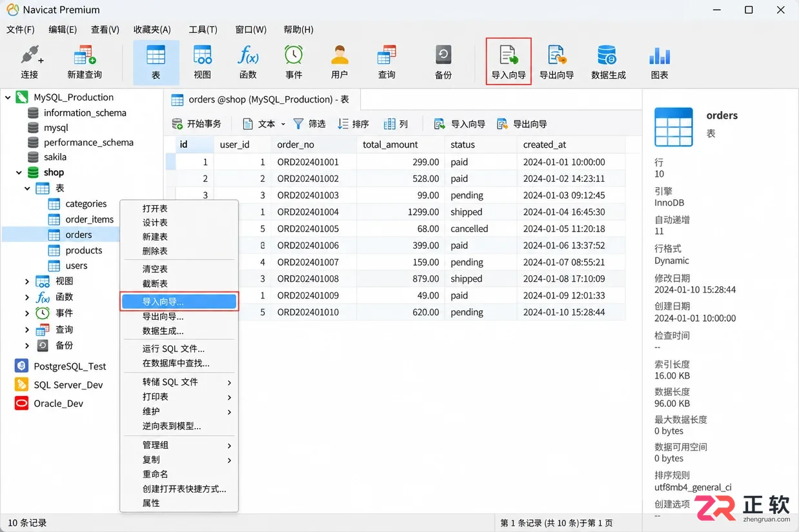Expand the Events (事件) tree node
Image resolution: width=799 pixels, height=532 pixels.
tap(27, 313)
